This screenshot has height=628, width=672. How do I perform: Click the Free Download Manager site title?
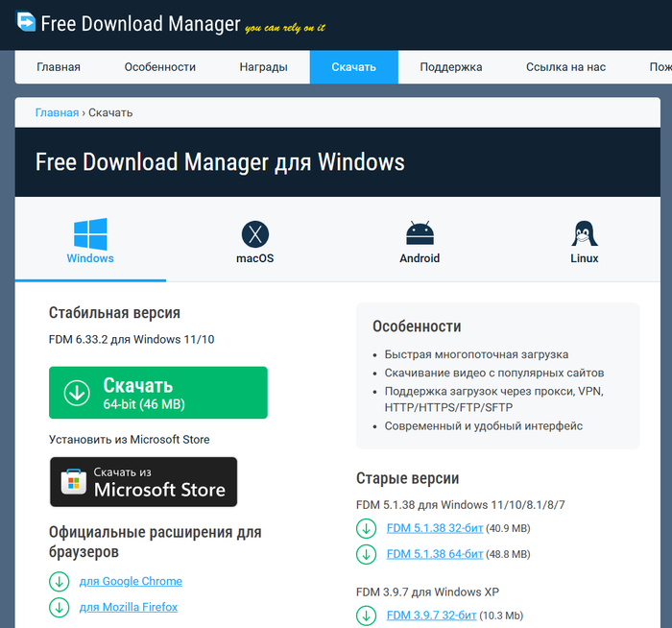pyautogui.click(x=140, y=24)
